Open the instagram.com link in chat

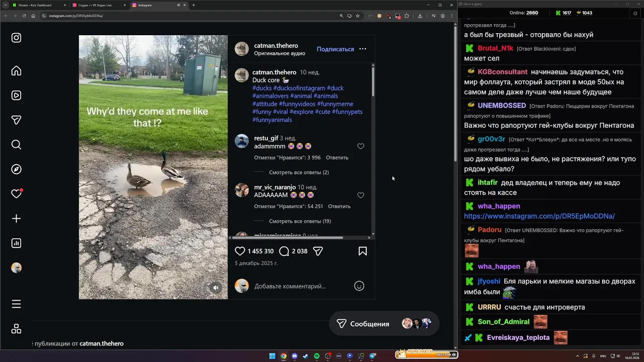[539, 216]
